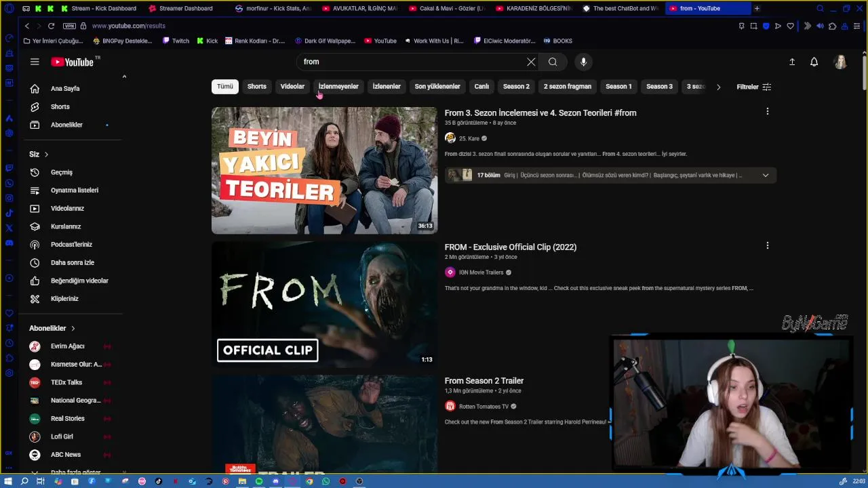Open WhatsApp from the taskbar

tap(326, 481)
